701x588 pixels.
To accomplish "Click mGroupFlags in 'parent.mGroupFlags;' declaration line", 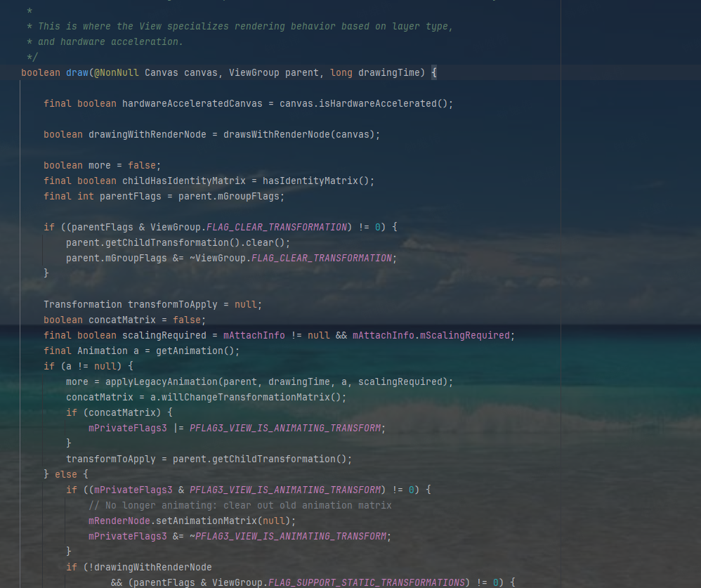I will (x=248, y=196).
